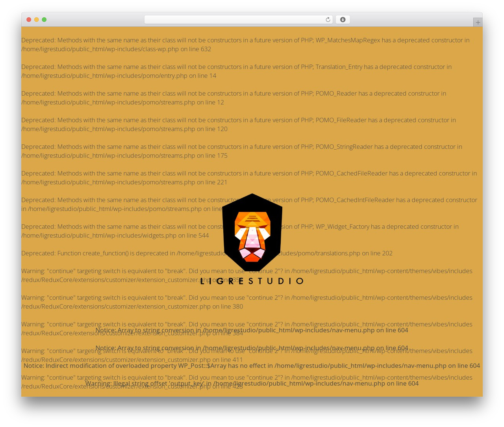Click the POMO_FileReader deprecated message
Image resolution: width=504 pixels, height=427 pixels.
pyautogui.click(x=239, y=124)
